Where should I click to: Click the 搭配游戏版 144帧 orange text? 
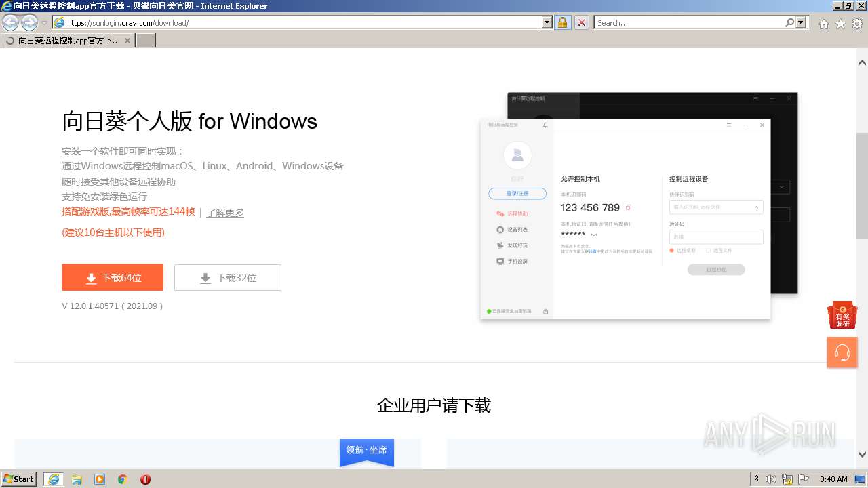[128, 211]
